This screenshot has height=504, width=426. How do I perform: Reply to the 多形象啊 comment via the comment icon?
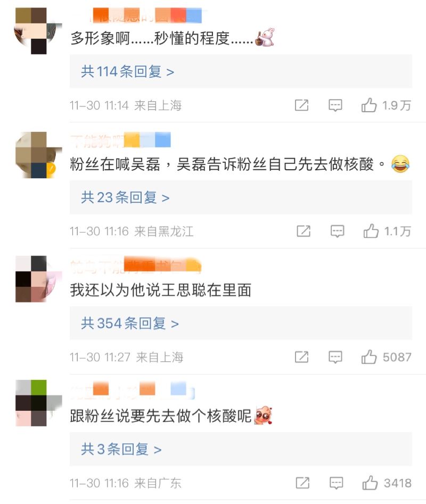335,105
